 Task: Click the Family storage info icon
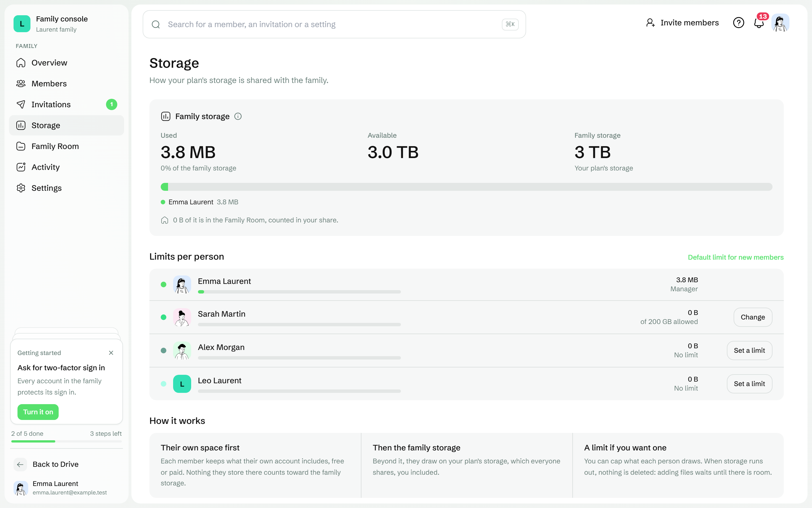click(238, 116)
